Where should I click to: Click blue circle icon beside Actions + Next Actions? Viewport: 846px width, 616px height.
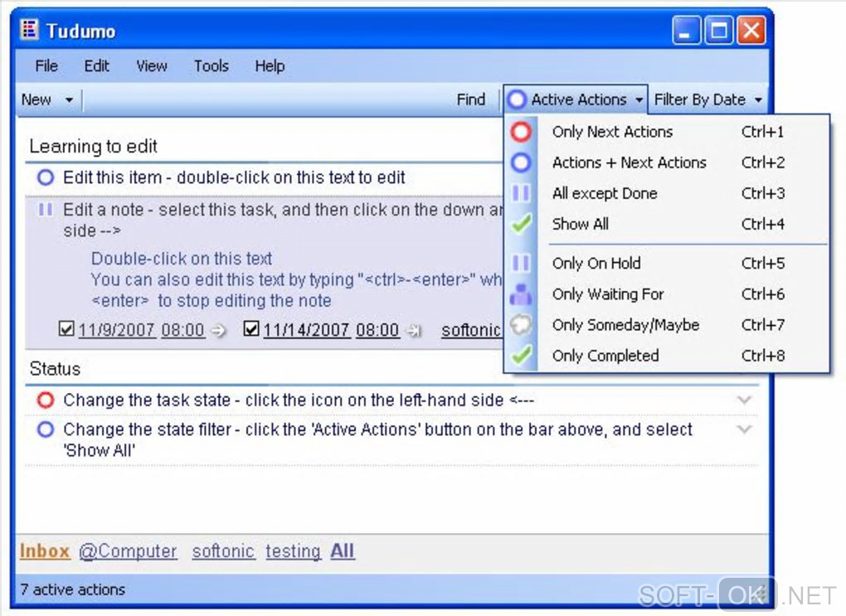coord(521,162)
